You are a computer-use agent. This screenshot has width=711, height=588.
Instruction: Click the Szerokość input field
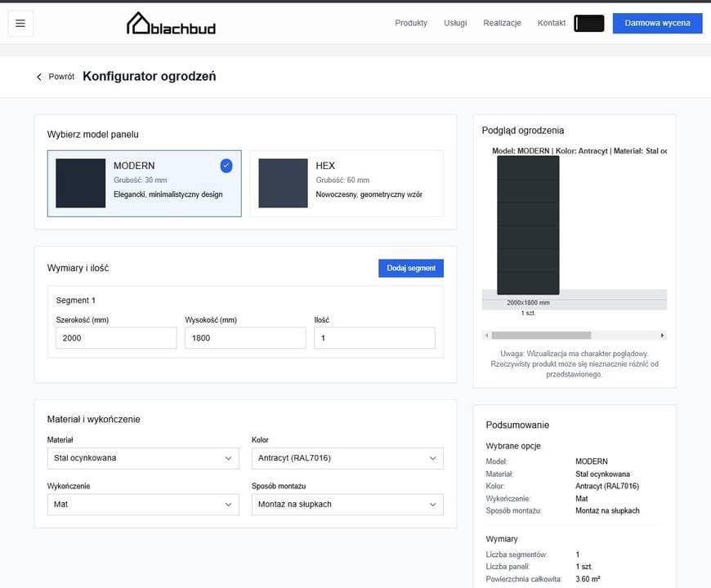point(116,338)
